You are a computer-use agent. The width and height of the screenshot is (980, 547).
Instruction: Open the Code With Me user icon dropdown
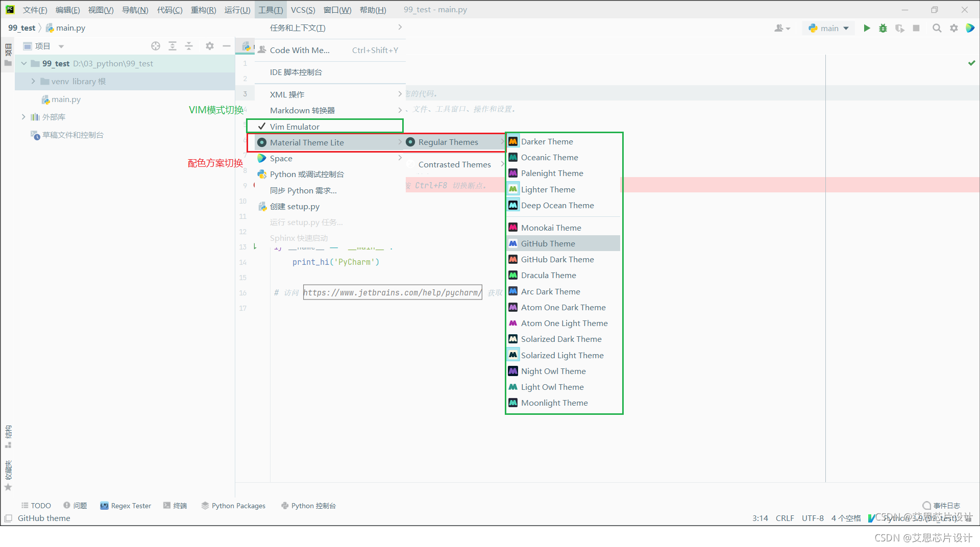tap(782, 28)
